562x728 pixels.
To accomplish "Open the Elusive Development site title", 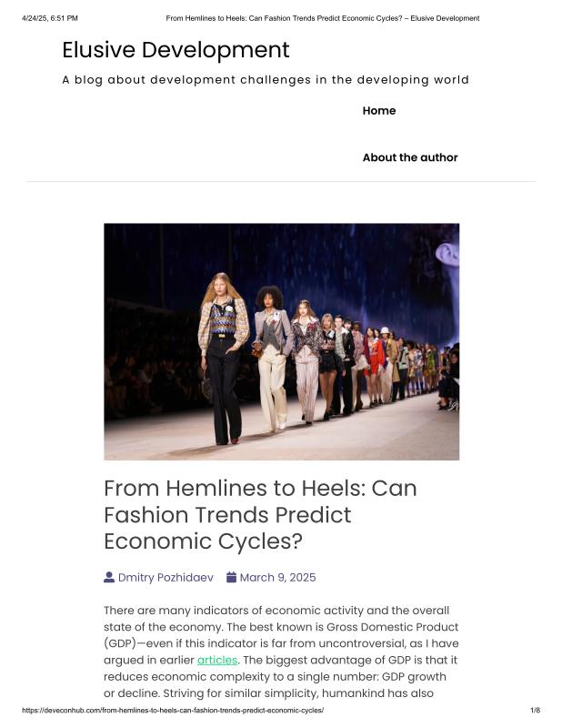I will click(176, 50).
